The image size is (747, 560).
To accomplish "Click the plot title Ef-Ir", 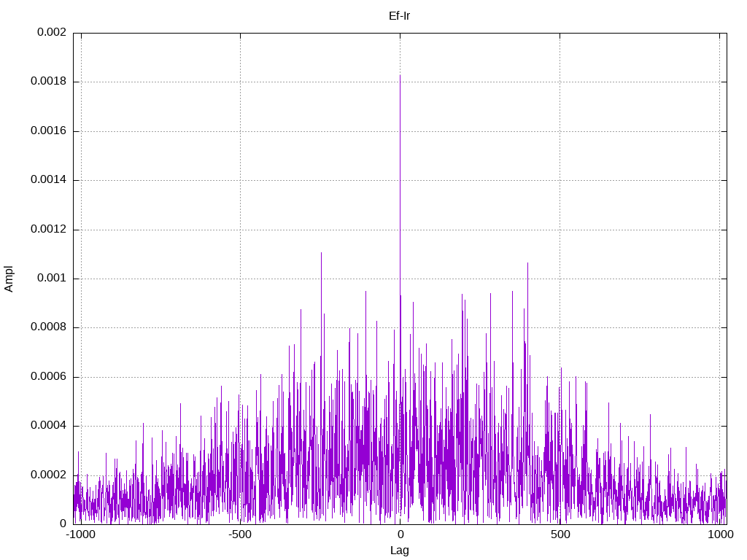I will pyautogui.click(x=399, y=16).
